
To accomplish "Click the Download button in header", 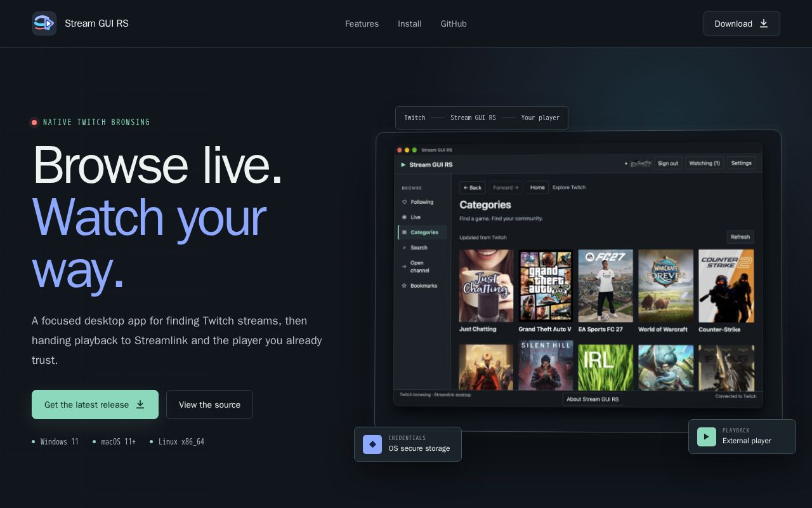I will coord(742,23).
